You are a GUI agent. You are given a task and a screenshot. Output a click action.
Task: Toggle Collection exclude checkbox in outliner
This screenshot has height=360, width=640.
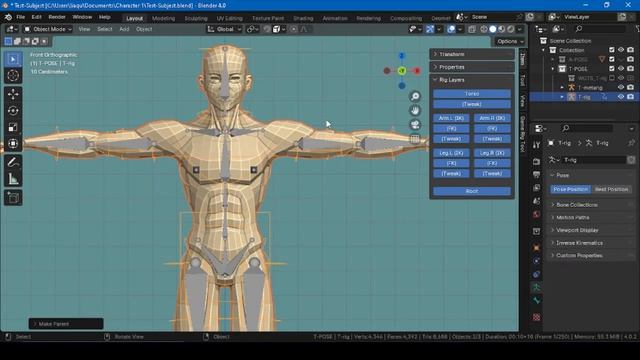611,50
